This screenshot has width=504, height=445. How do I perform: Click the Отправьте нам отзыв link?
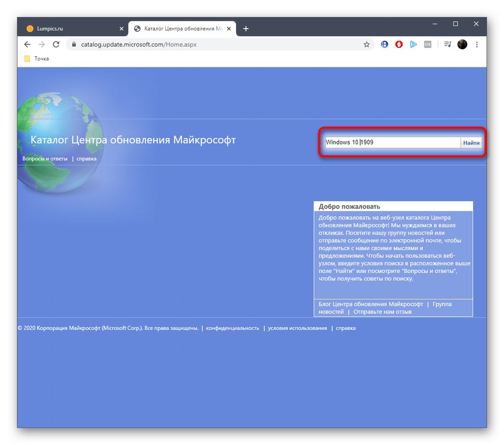pyautogui.click(x=383, y=312)
